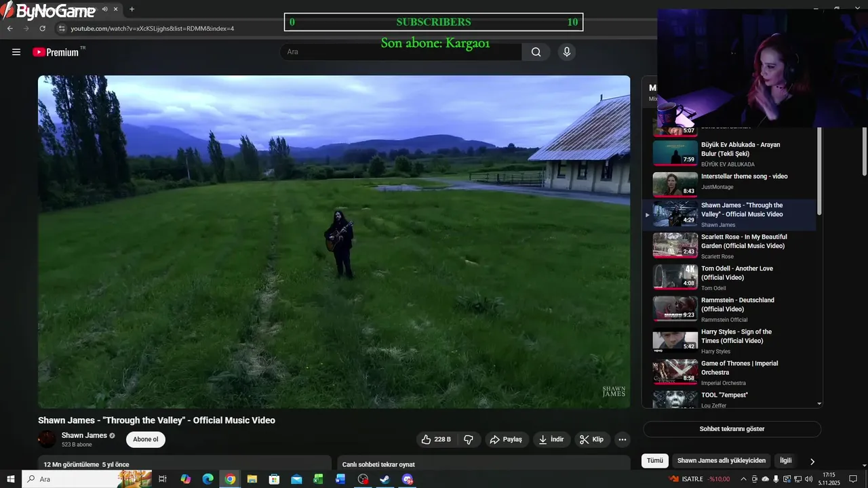Image resolution: width=868 pixels, height=488 pixels.
Task: Click the playlist panel scrollbar
Action: point(819,169)
